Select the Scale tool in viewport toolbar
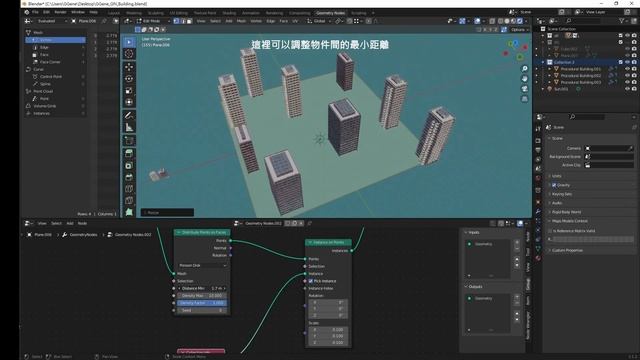Viewport: 640px width, 360px height. click(x=129, y=91)
